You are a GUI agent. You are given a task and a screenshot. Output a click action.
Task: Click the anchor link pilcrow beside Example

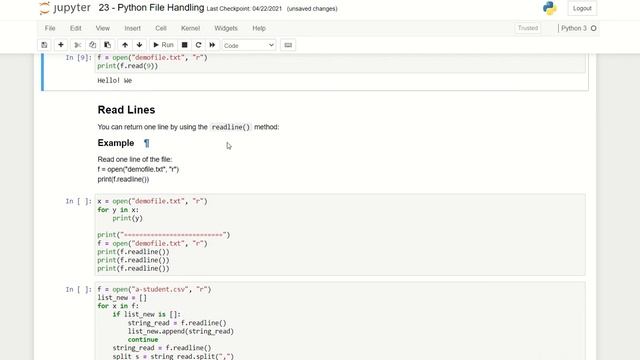[147, 143]
